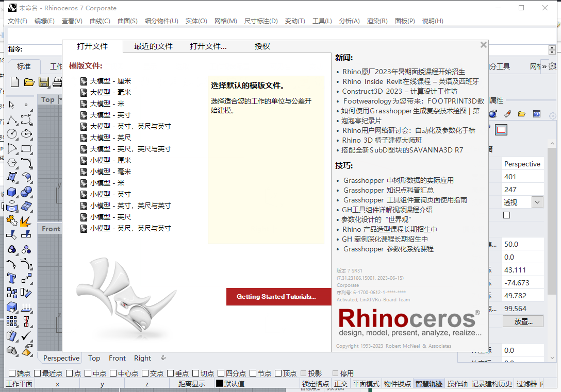Enable the 四分点 osnap checkbox
The image size is (561, 392).
click(x=221, y=373)
